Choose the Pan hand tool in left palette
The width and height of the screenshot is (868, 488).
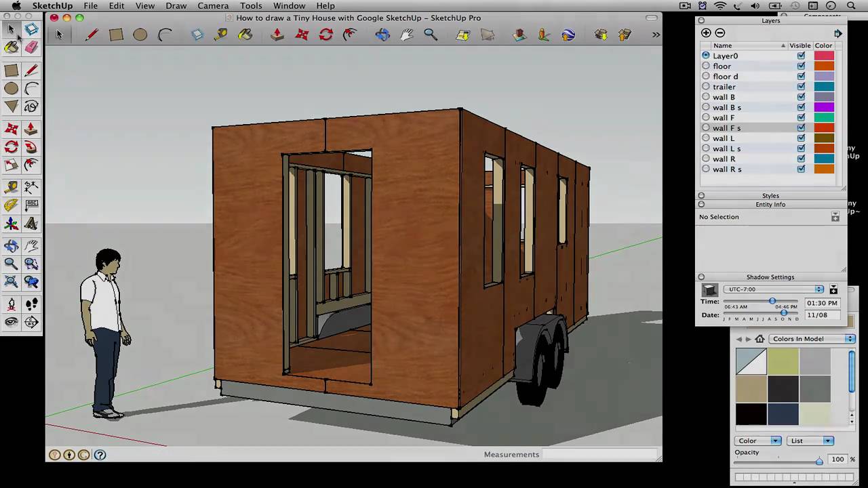click(31, 247)
